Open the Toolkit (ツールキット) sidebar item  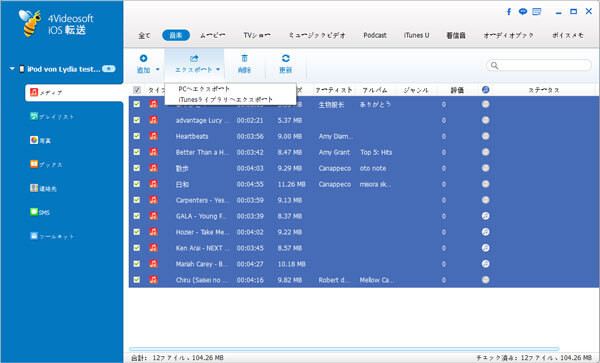[52, 236]
